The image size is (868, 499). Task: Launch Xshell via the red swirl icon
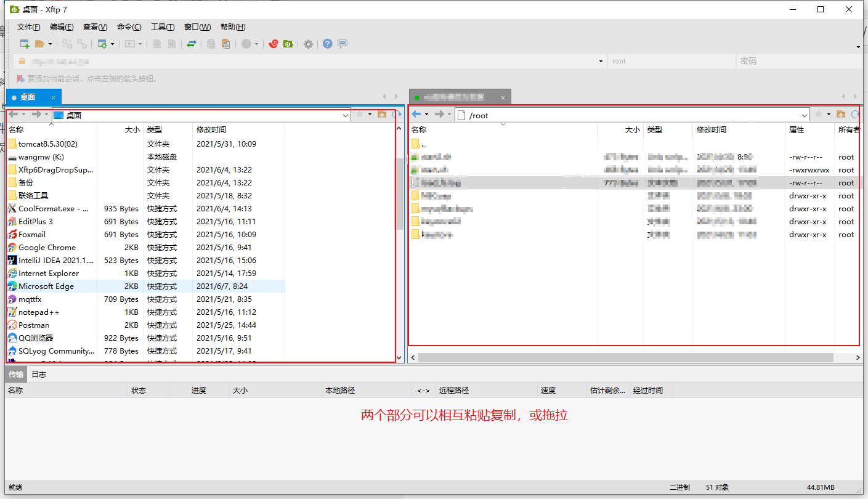(274, 44)
